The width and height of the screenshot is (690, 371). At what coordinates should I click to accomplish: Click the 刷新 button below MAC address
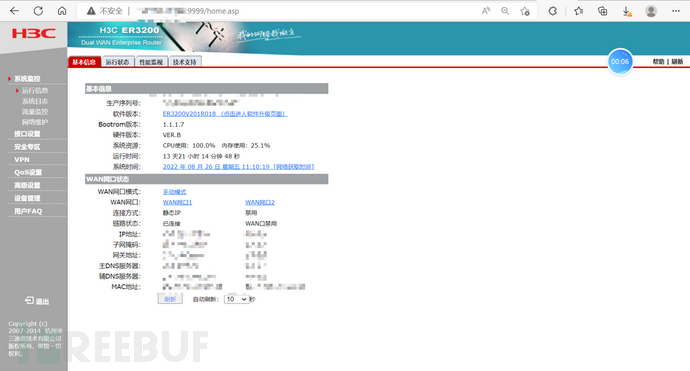(x=170, y=299)
